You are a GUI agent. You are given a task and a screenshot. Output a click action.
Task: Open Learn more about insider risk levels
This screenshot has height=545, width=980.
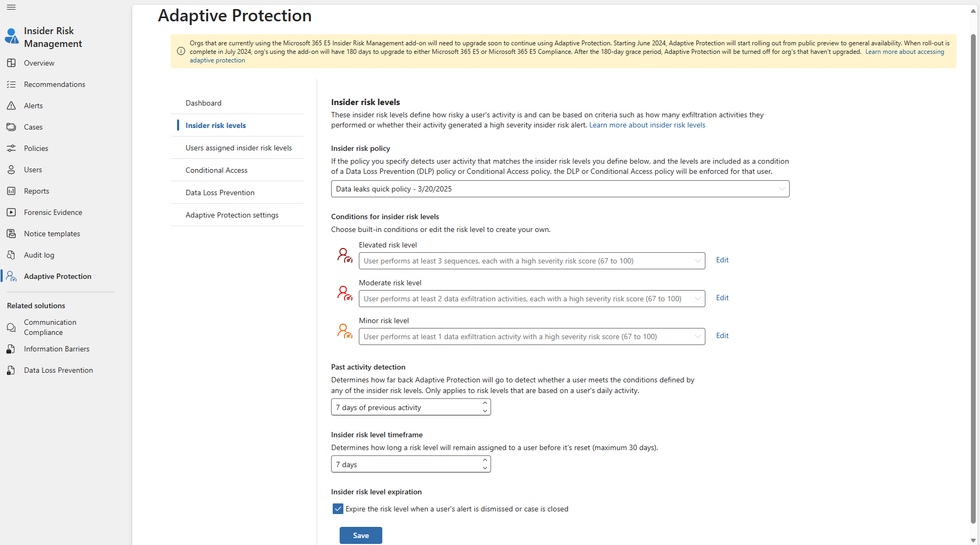pyautogui.click(x=647, y=125)
